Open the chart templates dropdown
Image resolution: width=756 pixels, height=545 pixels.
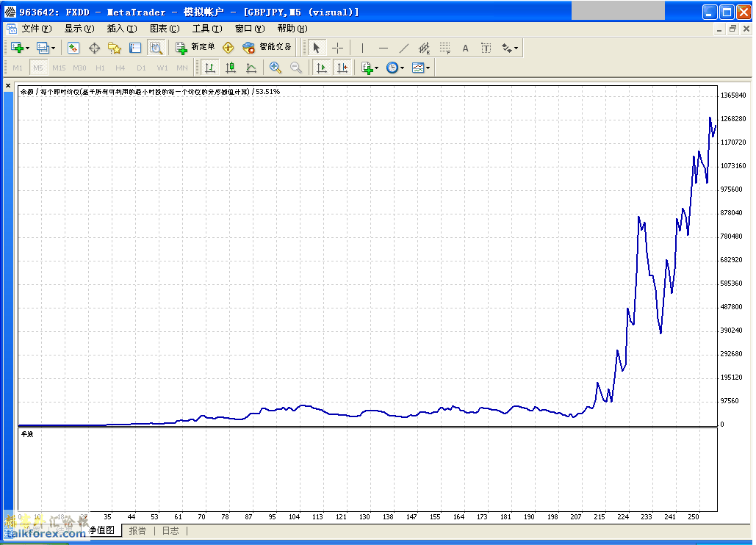(421, 68)
